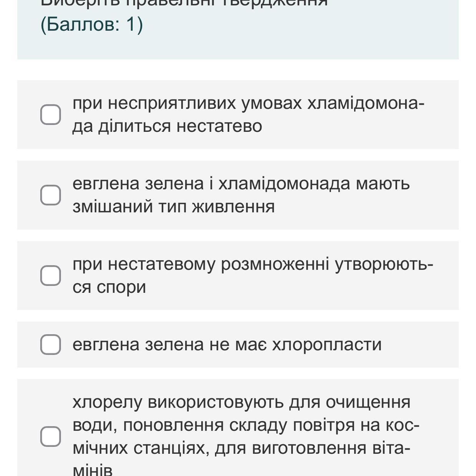This screenshot has height=476, width=476.
Task: Click the word 'живлення' in the second option
Action: click(x=234, y=207)
